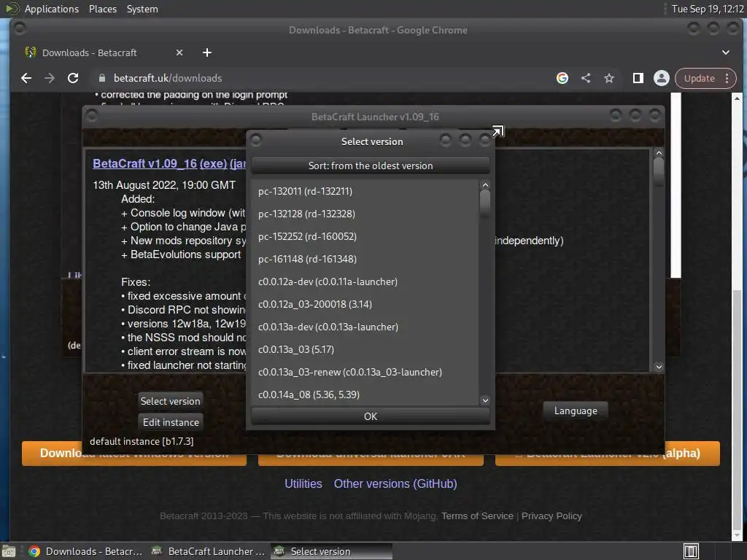Image resolution: width=747 pixels, height=560 pixels.
Task: Select version c0.0.13a_03-renew
Action: [x=365, y=373]
